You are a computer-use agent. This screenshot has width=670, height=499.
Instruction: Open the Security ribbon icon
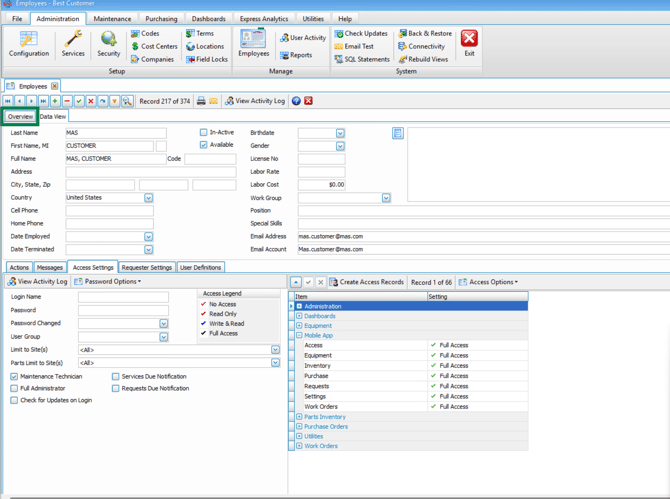108,43
